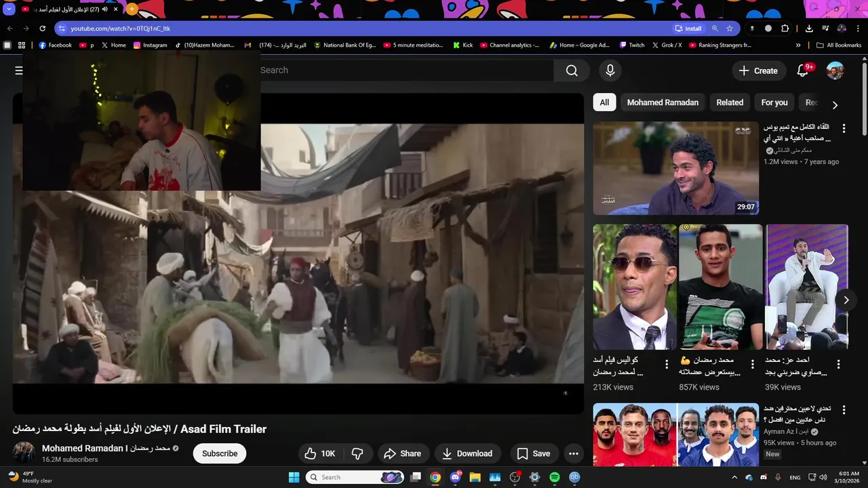Open the tab search dropdown arrow
Screen dimensions: 868x488
coord(9,9)
